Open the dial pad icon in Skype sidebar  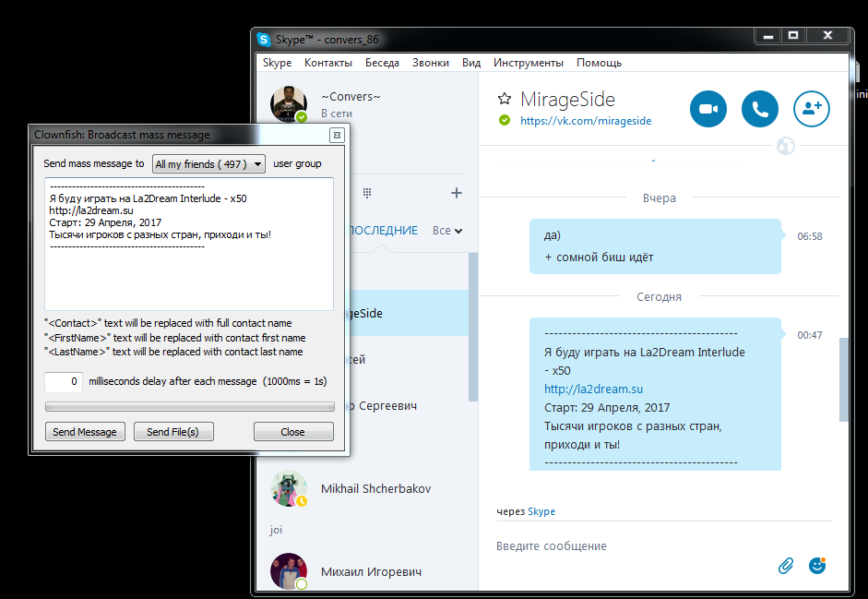tap(366, 193)
